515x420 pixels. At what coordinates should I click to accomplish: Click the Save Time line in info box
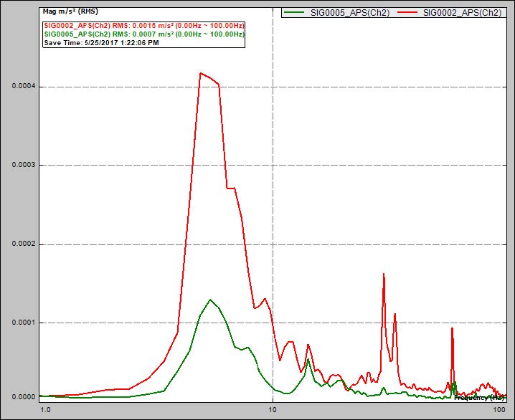coord(101,43)
